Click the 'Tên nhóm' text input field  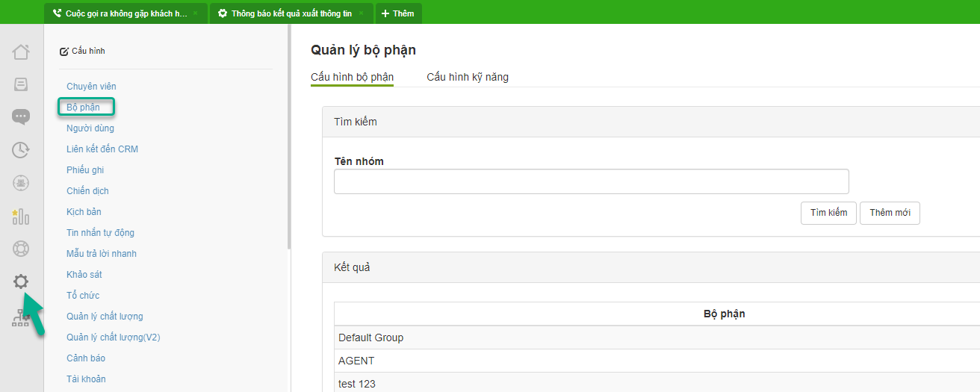[x=591, y=181]
